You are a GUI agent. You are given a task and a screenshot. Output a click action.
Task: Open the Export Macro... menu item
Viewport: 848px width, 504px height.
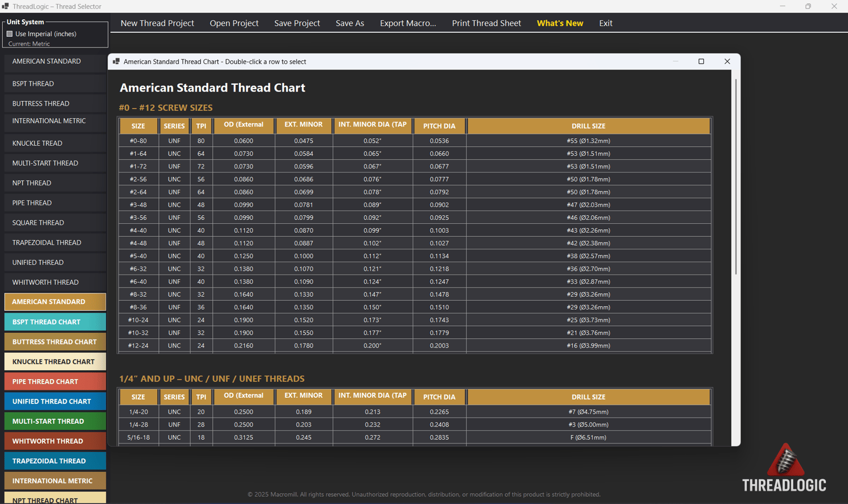[408, 23]
